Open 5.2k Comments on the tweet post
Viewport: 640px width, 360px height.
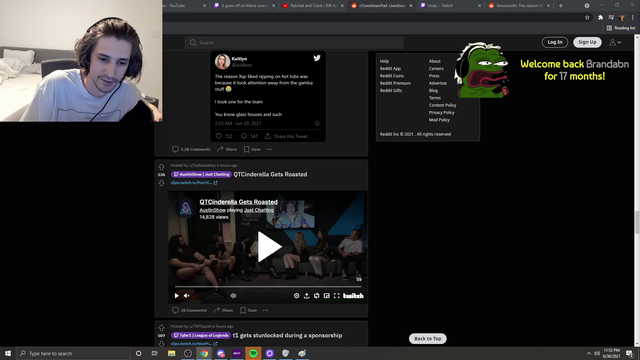(191, 149)
